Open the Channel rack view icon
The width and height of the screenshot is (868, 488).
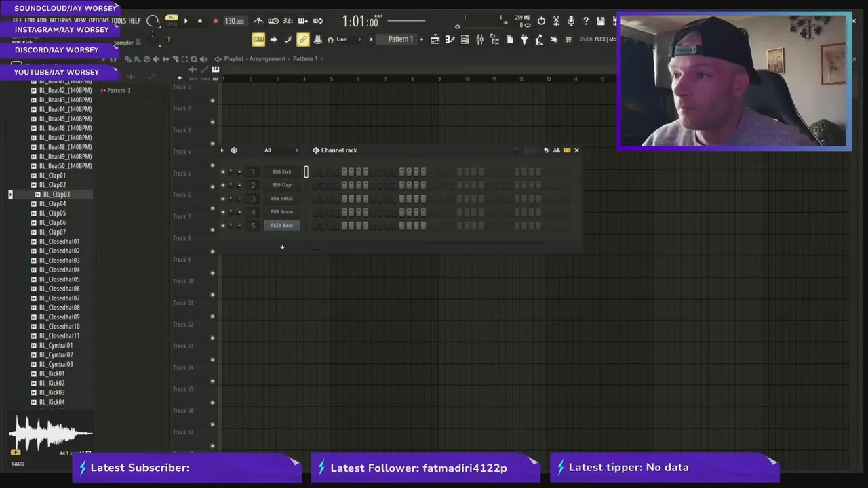[x=465, y=39]
